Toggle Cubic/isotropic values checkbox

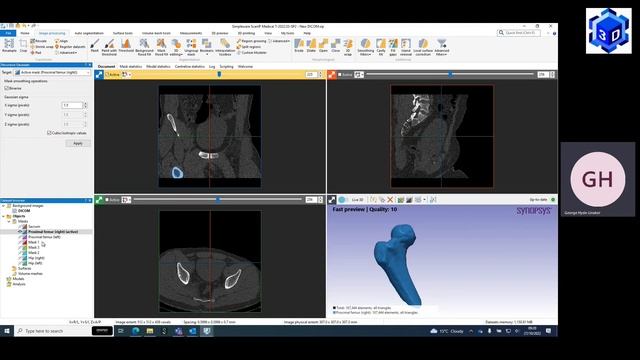click(x=49, y=133)
